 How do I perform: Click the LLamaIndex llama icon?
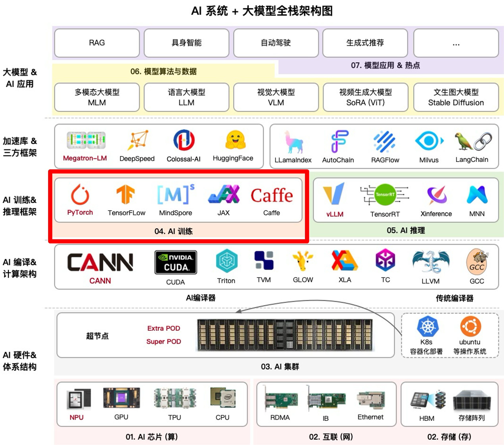[293, 142]
